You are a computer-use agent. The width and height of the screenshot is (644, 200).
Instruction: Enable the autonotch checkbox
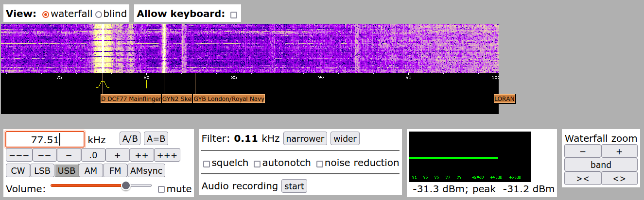pos(257,164)
